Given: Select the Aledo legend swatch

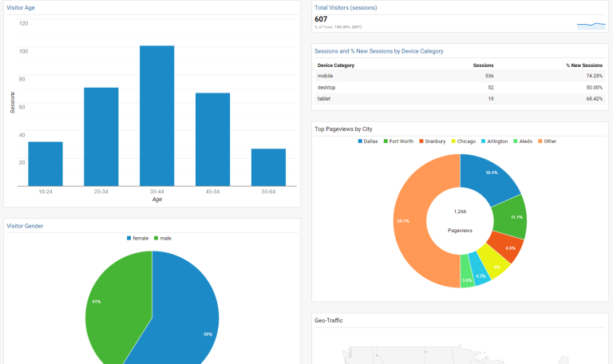Looking at the screenshot, I should pyautogui.click(x=516, y=141).
